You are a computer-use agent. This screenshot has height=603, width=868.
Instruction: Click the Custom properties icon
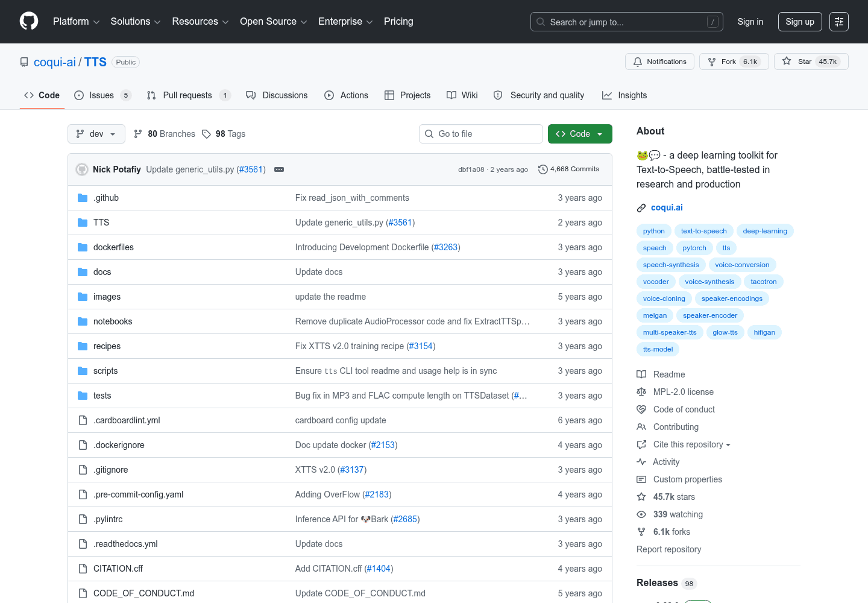click(641, 479)
